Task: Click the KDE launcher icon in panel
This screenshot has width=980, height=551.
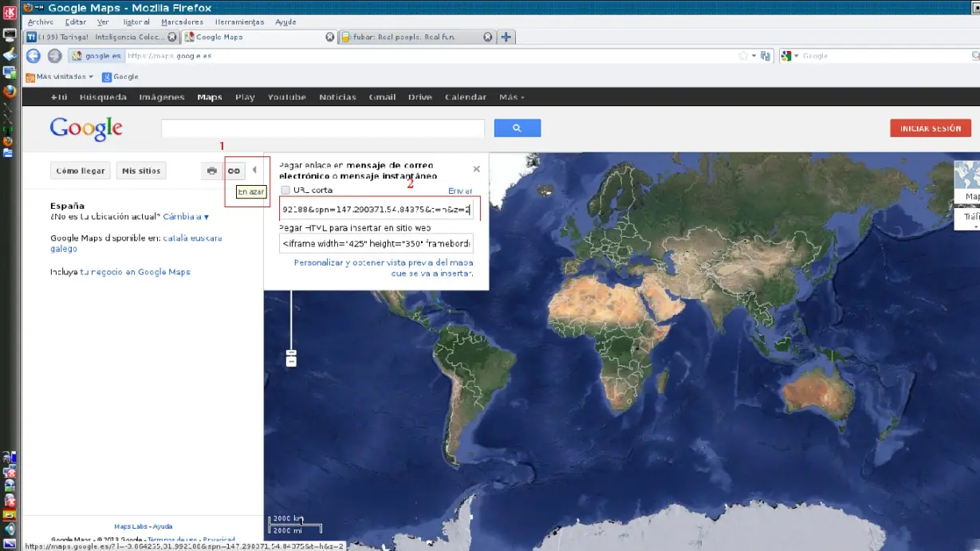Action: [10, 13]
